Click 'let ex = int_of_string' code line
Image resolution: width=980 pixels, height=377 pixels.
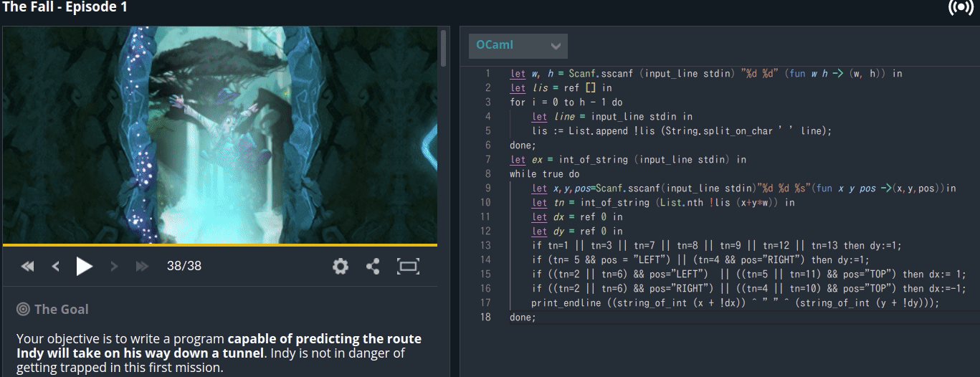pyautogui.click(x=628, y=159)
